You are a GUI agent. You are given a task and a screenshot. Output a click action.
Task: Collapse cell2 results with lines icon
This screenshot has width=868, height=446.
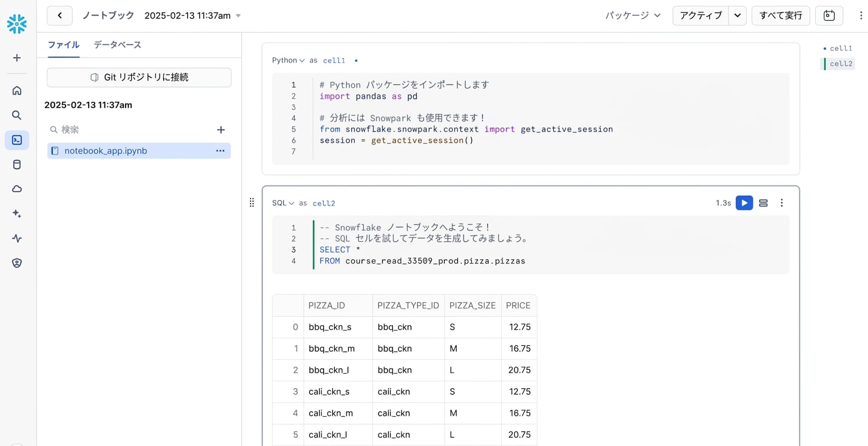(x=764, y=203)
